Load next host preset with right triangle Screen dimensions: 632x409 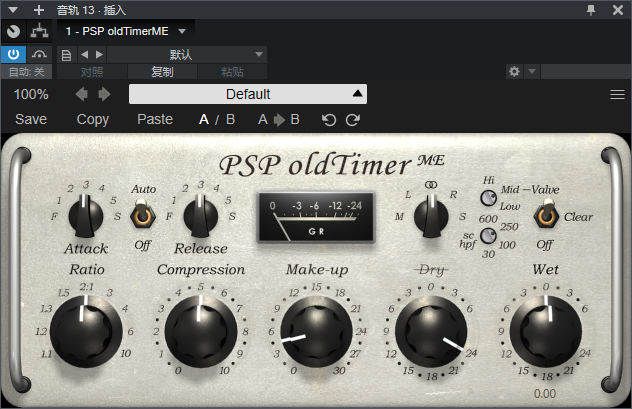pyautogui.click(x=99, y=54)
